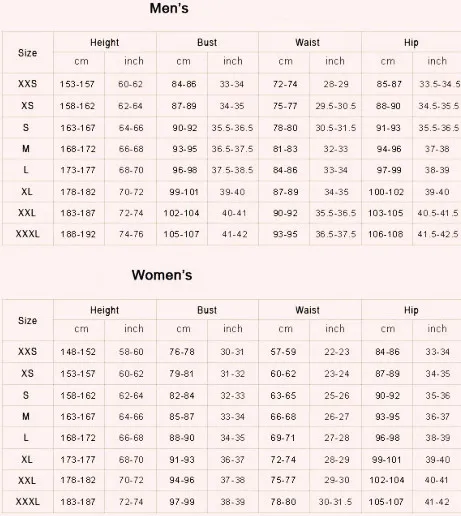Click the Women's chart title
Image resolution: width=461 pixels, height=516 pixels.
pos(162,275)
